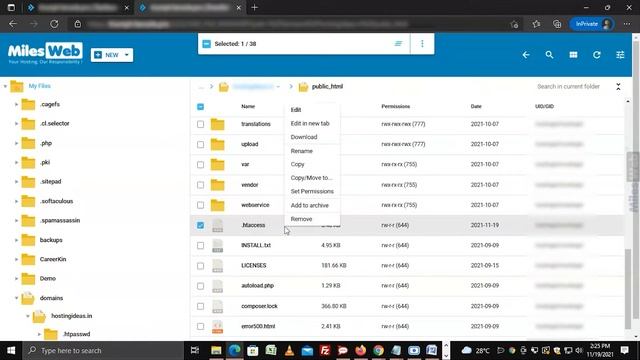This screenshot has width=640, height=360.
Task: Choose Add to archive menu entry
Action: 309,205
